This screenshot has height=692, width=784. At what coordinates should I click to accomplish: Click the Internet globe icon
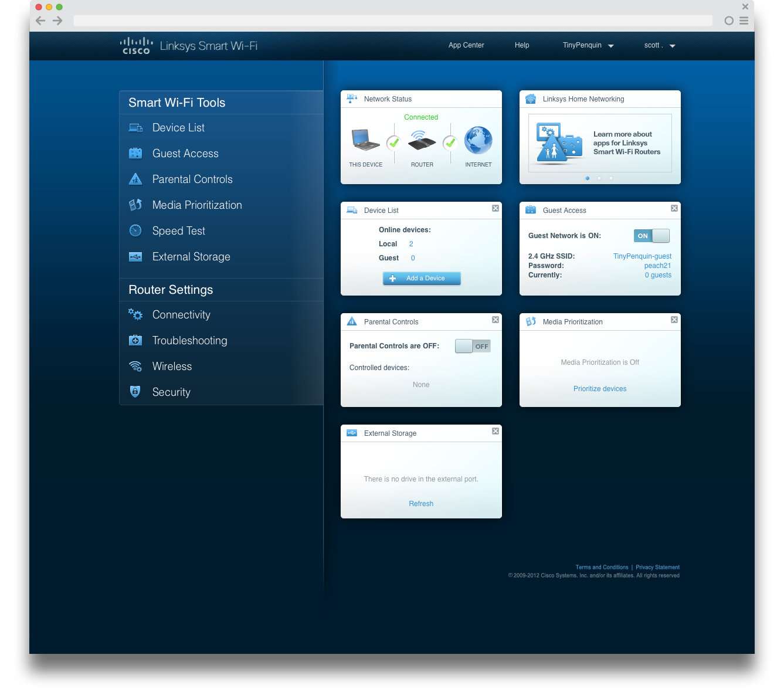coord(478,141)
